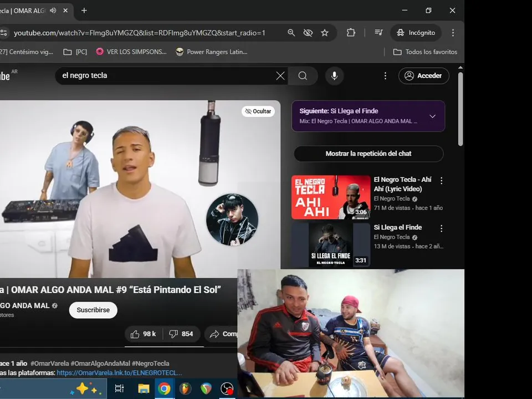Close the OMAR ALGO browser tab
Image resolution: width=532 pixels, height=399 pixels.
[x=65, y=11]
